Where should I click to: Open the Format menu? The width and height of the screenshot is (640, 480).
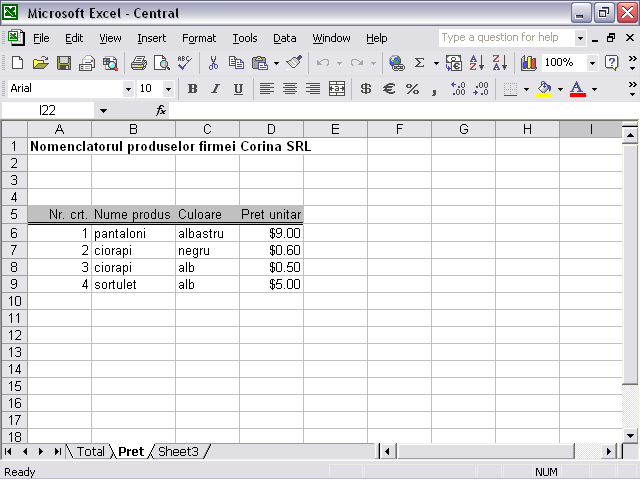(x=199, y=38)
